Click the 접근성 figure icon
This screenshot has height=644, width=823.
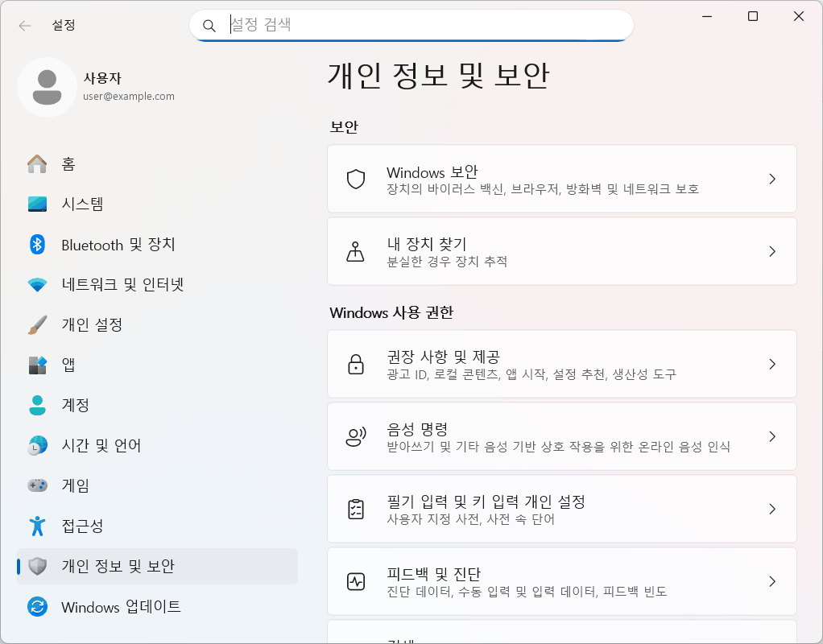(37, 526)
